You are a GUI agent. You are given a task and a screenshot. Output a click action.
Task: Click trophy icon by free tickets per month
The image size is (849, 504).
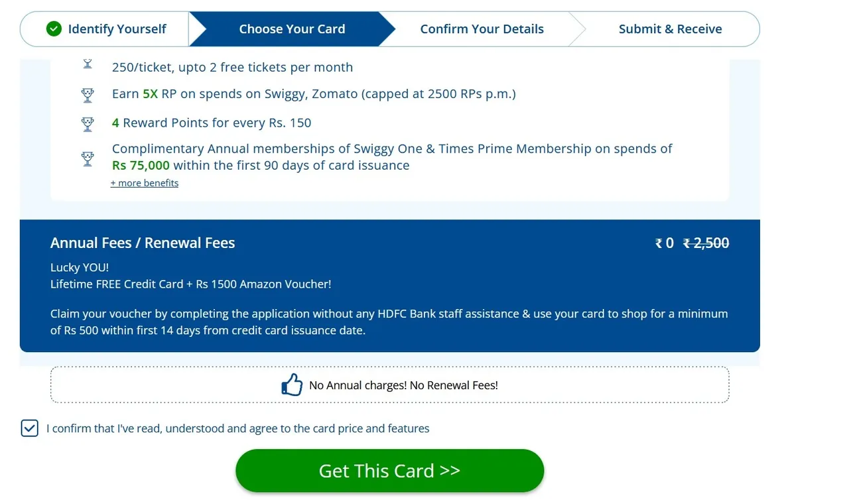(88, 64)
